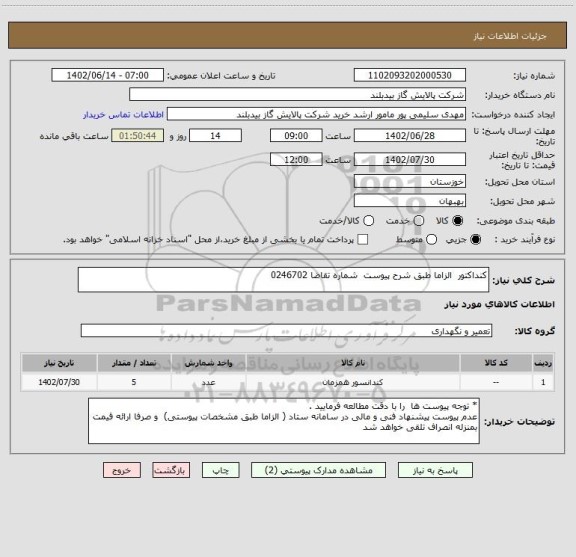The image size is (576, 557).
Task: Click the item name cell کندانسور همزمان
Action: (x=353, y=382)
